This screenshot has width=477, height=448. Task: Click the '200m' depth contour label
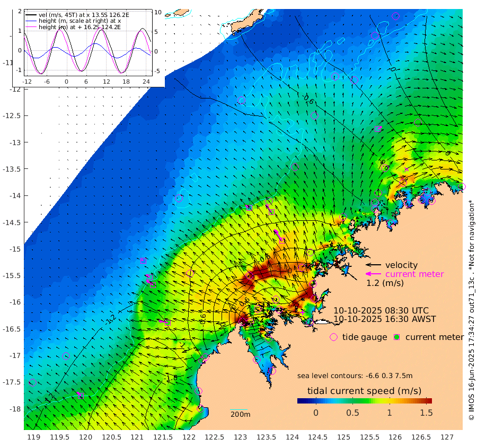[240, 414]
